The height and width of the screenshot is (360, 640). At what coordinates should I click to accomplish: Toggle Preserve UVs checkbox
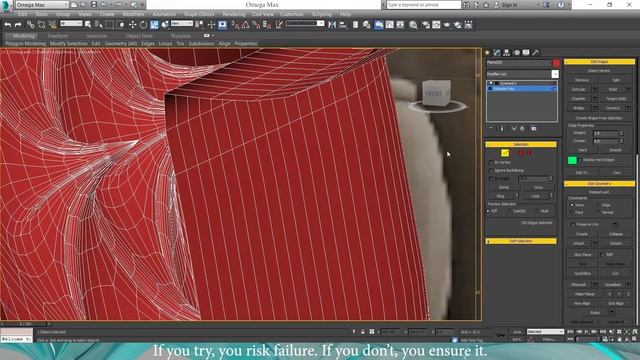573,225
